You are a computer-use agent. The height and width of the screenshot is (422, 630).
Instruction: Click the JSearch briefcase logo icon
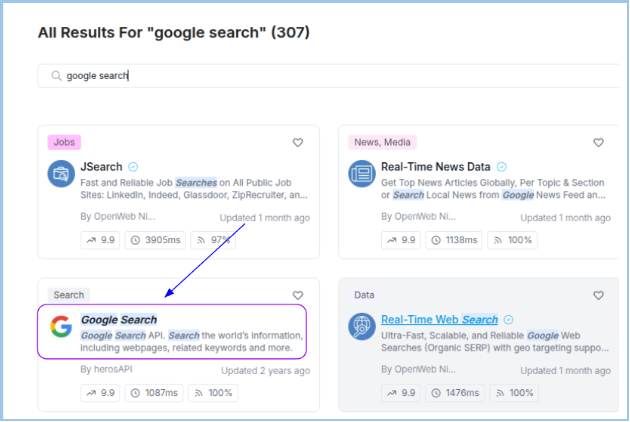click(x=62, y=174)
